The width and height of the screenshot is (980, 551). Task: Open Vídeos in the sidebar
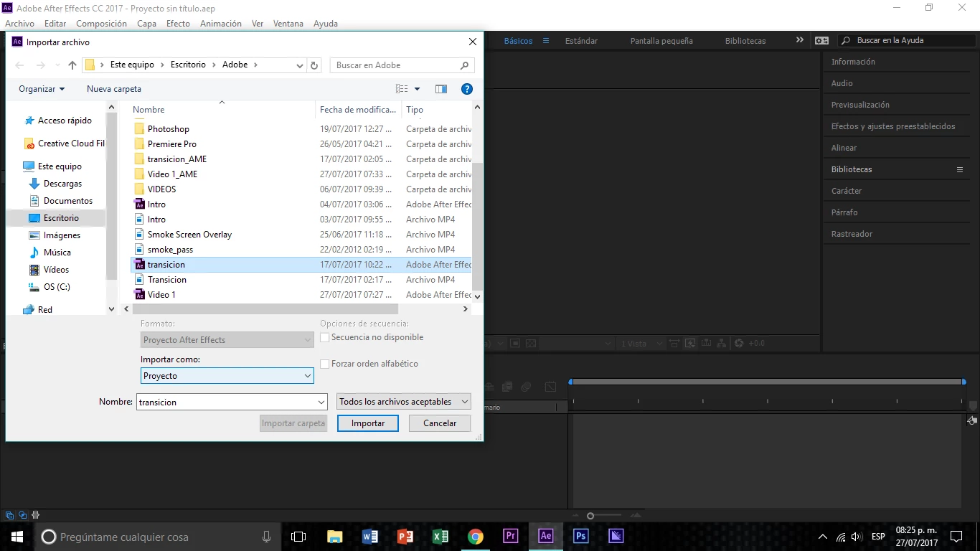pos(56,270)
